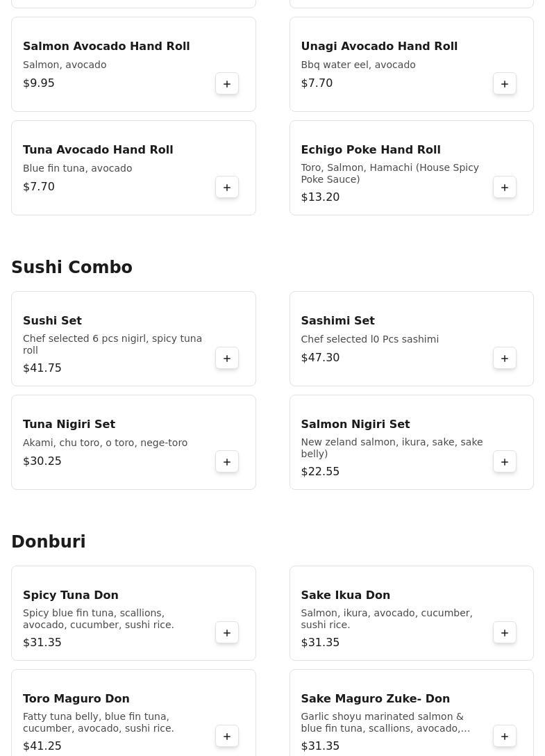Add the Sushi Set combo
Image resolution: width=545 pixels, height=756 pixels.
tap(227, 358)
